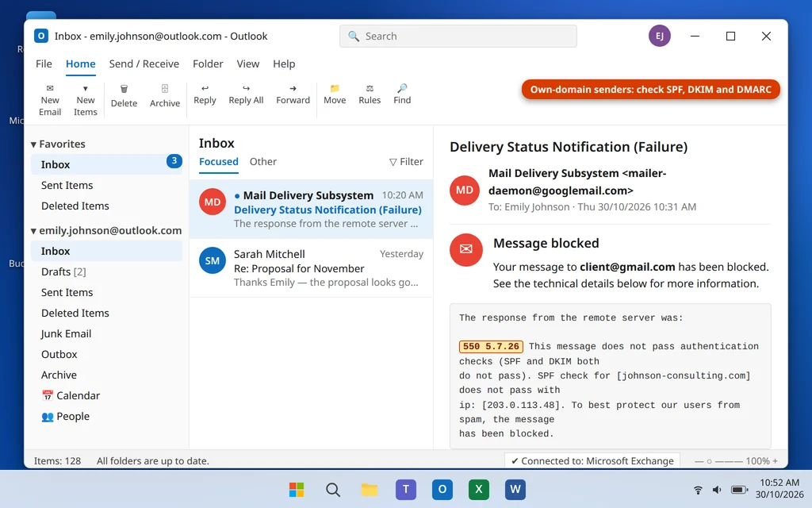Image resolution: width=812 pixels, height=508 pixels.
Task: Forward the selected email
Action: (x=293, y=95)
